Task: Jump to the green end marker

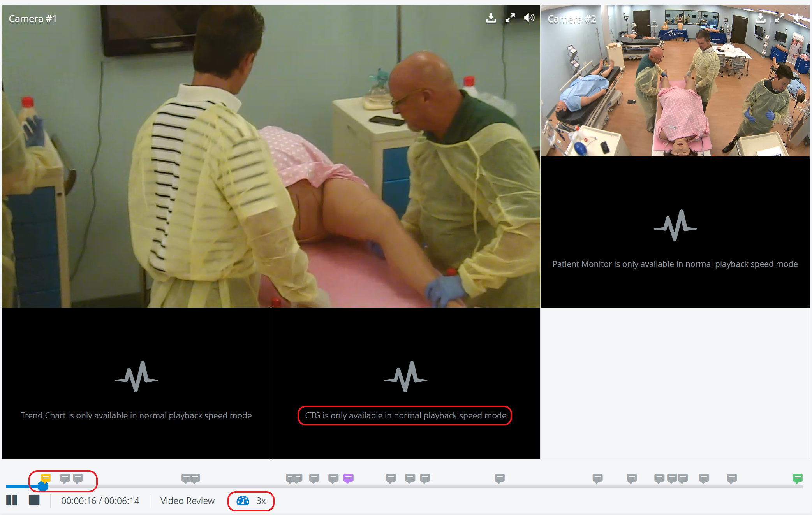Action: (x=798, y=478)
